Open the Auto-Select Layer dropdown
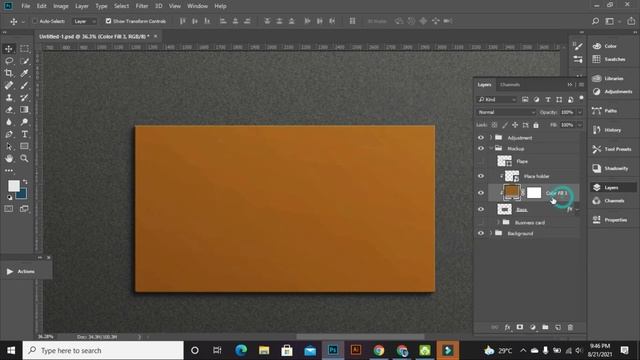This screenshot has height=360, width=640. coord(84,21)
